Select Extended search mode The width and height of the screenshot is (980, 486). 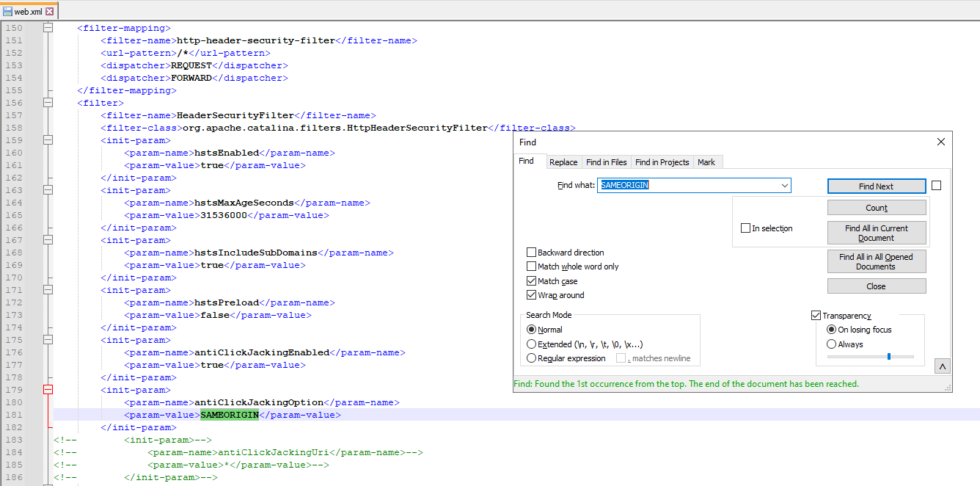[x=531, y=344]
